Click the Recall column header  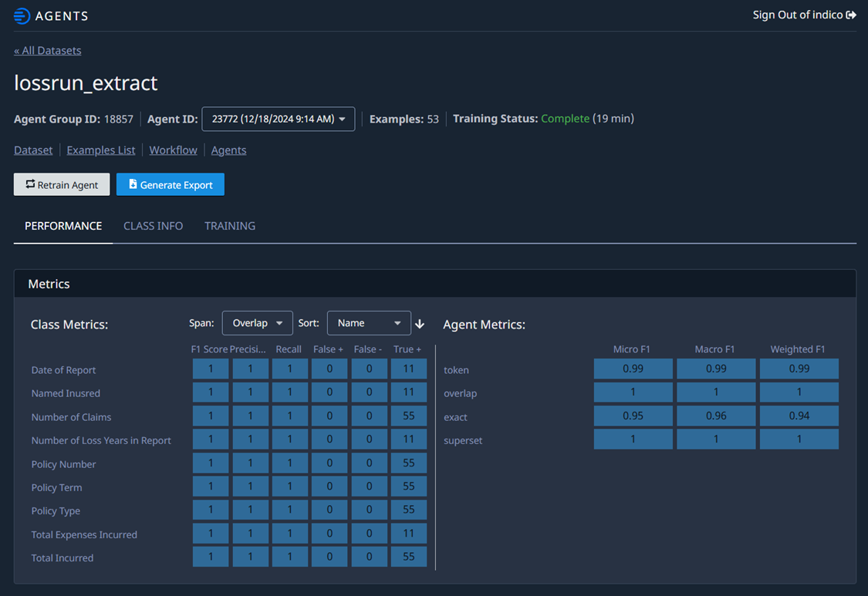coord(289,349)
